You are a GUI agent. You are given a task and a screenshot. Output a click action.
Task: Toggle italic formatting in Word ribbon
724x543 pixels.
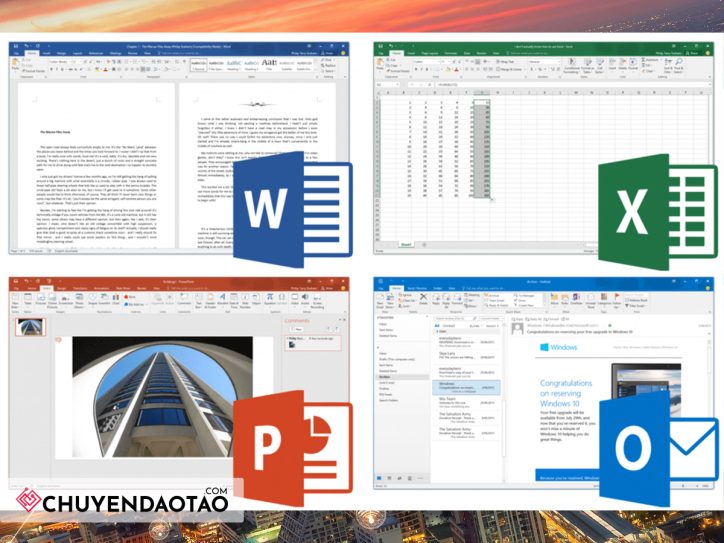click(56, 69)
